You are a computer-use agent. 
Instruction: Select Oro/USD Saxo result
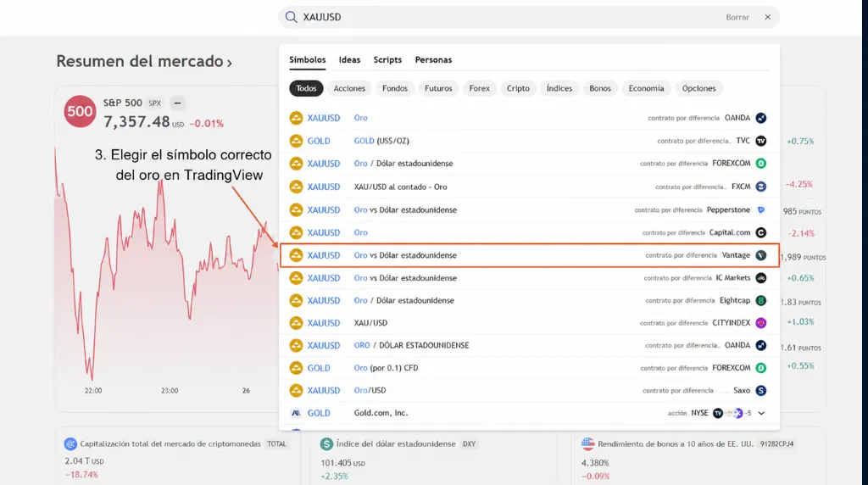(529, 390)
